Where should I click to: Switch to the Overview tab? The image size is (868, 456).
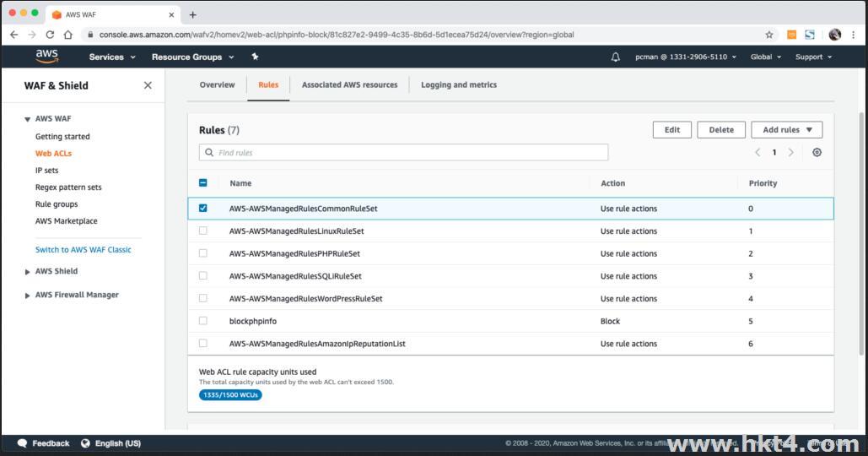[217, 84]
